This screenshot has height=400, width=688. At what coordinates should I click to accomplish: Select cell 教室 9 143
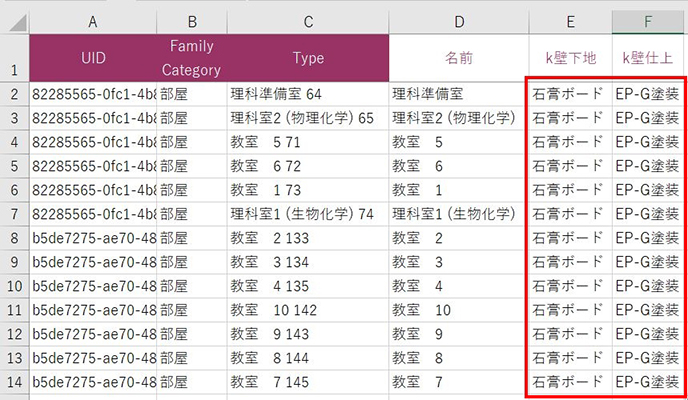coord(308,334)
